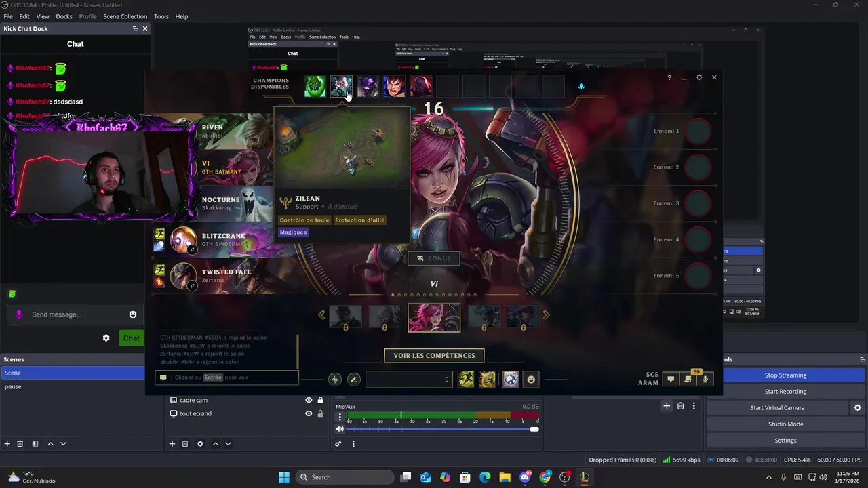Adjust Mic/Aux volume slider
868x488 pixels.
pos(443,429)
